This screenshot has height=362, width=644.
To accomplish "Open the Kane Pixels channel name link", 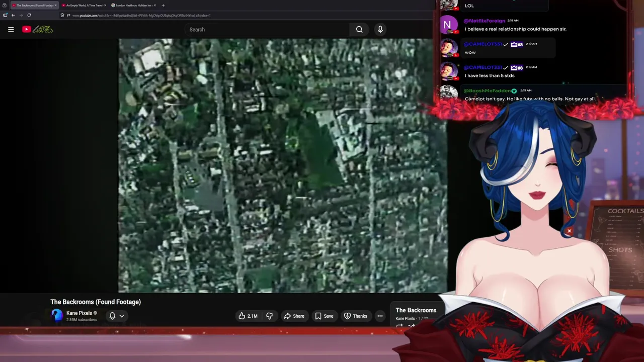I will [79, 313].
